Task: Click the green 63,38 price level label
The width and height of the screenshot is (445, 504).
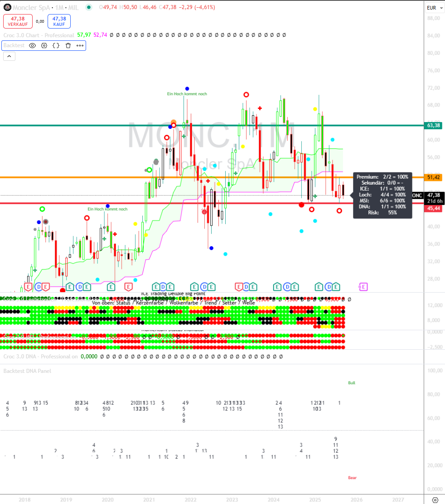Action: coord(434,126)
